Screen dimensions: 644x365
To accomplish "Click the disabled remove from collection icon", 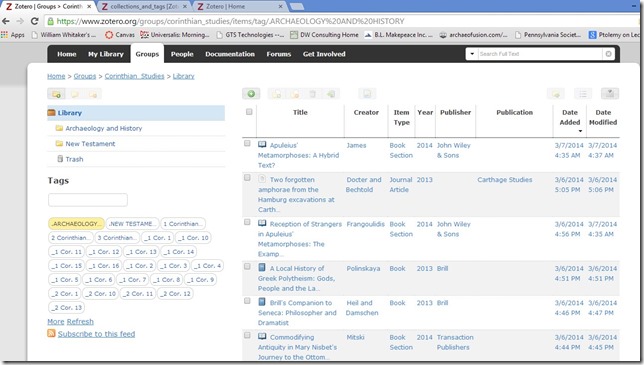I will (295, 94).
